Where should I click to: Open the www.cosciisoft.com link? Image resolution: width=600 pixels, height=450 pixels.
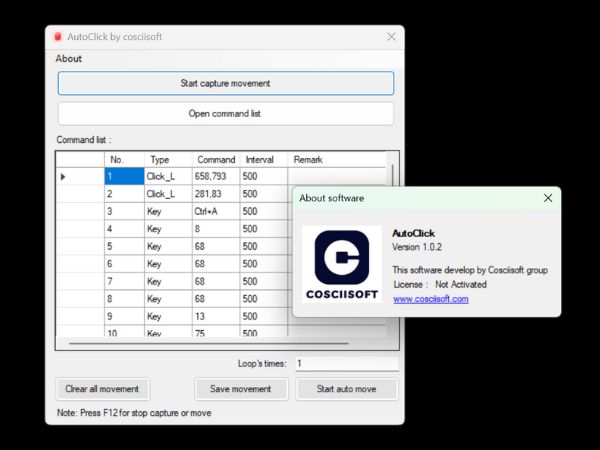click(x=430, y=298)
